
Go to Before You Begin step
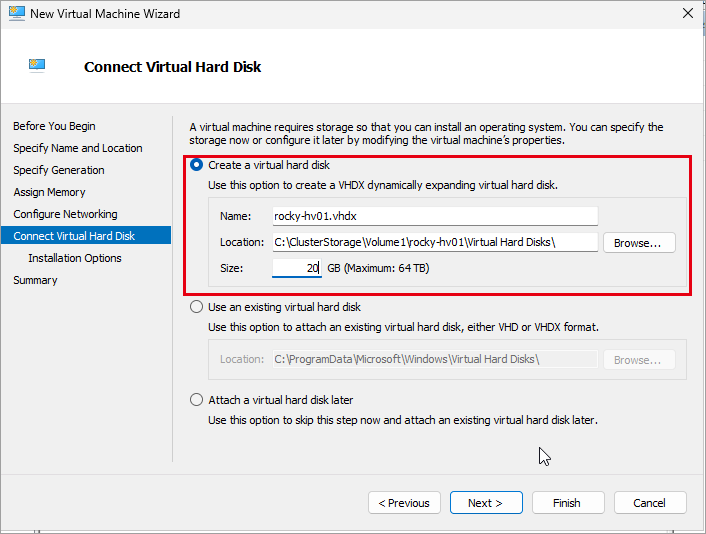point(54,126)
